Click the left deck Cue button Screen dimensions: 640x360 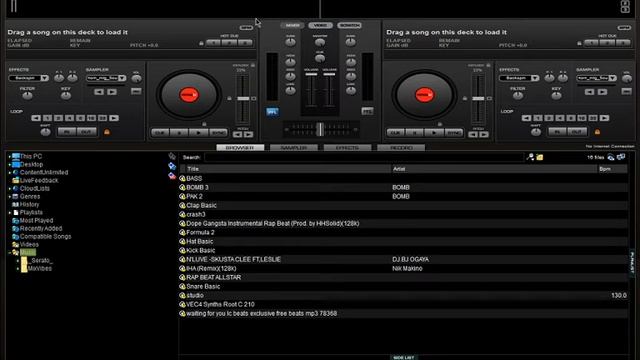click(160, 133)
